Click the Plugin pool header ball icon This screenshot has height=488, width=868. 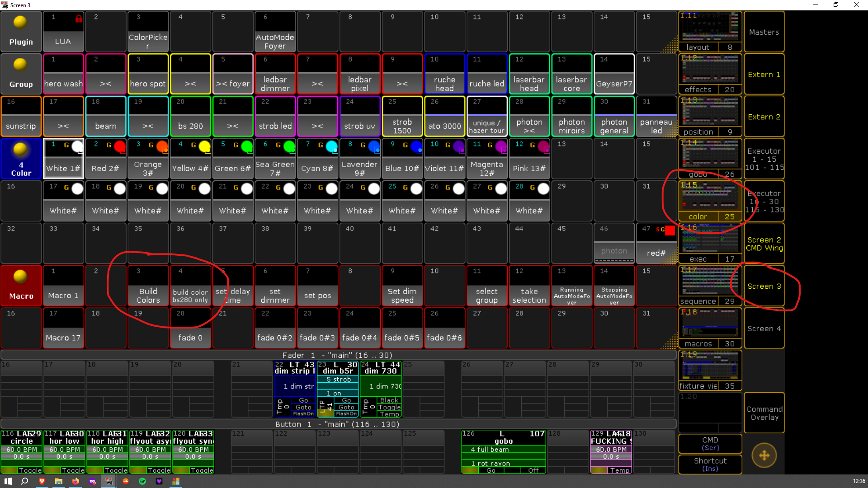click(x=20, y=22)
